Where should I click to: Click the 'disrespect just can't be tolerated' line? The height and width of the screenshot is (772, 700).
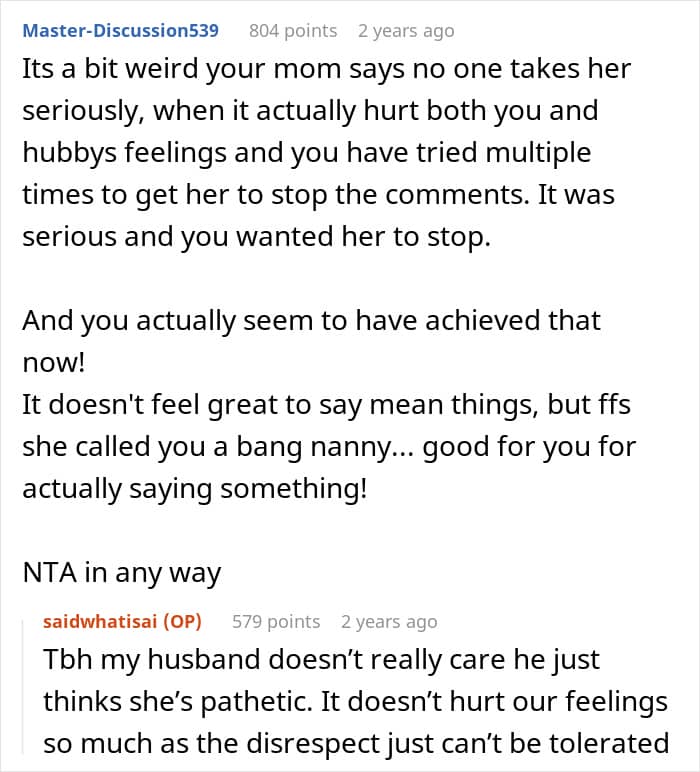pos(355,743)
